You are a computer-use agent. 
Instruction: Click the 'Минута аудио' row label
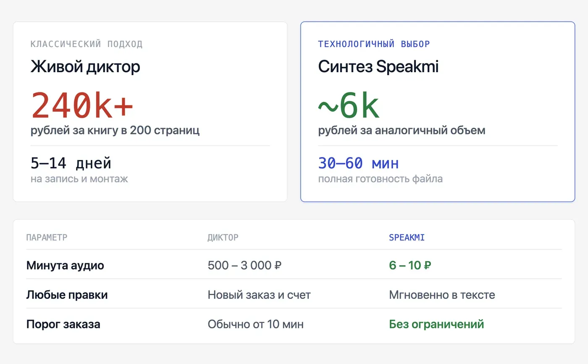click(x=65, y=265)
